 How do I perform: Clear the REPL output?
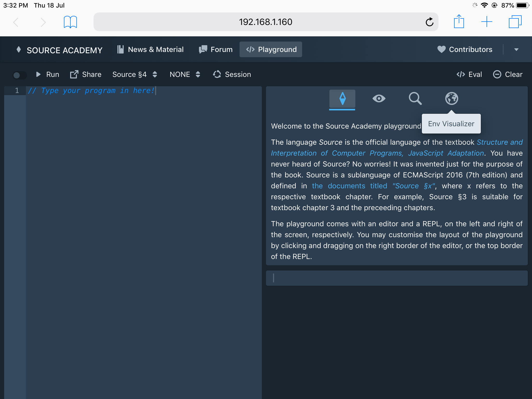click(508, 75)
